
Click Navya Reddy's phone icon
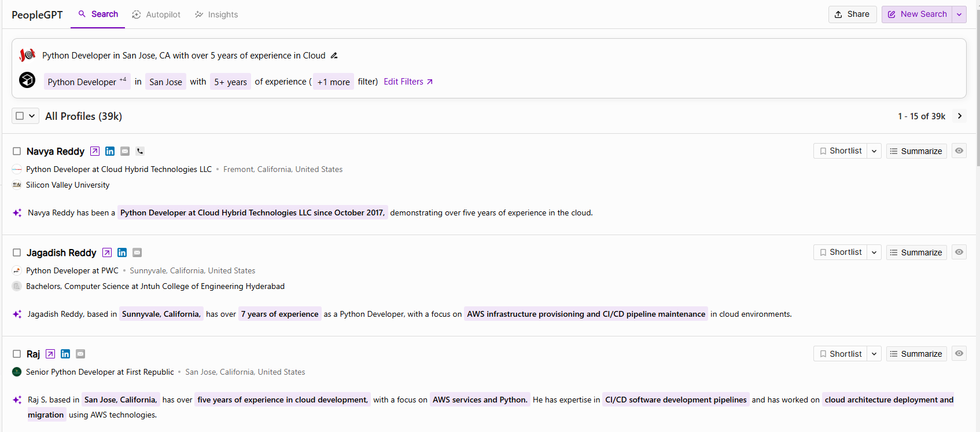pyautogui.click(x=140, y=151)
